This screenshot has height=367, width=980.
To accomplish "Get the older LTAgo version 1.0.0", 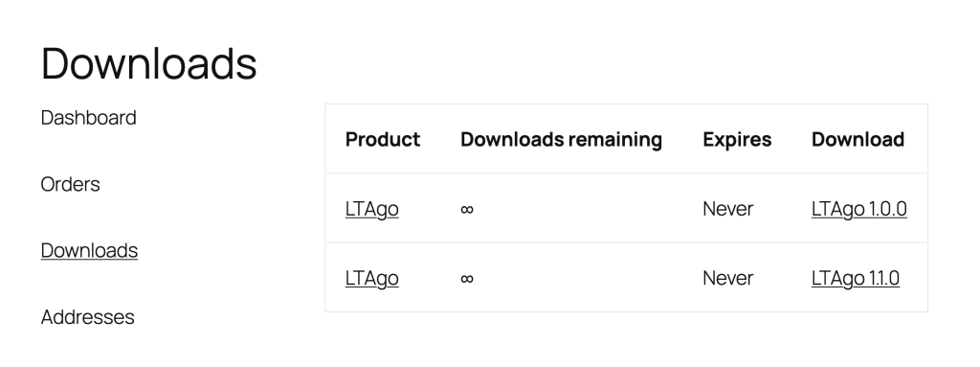I will point(858,209).
